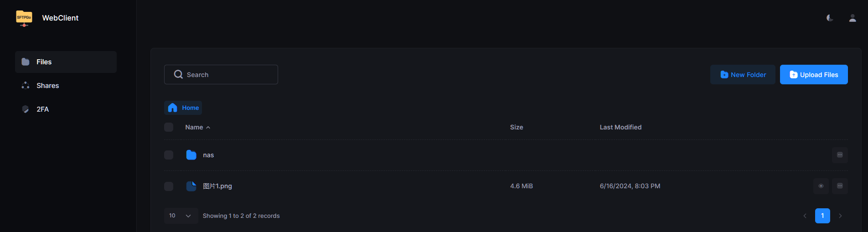Viewport: 868px width, 232px height.
Task: Open the user profile icon
Action: 852,18
